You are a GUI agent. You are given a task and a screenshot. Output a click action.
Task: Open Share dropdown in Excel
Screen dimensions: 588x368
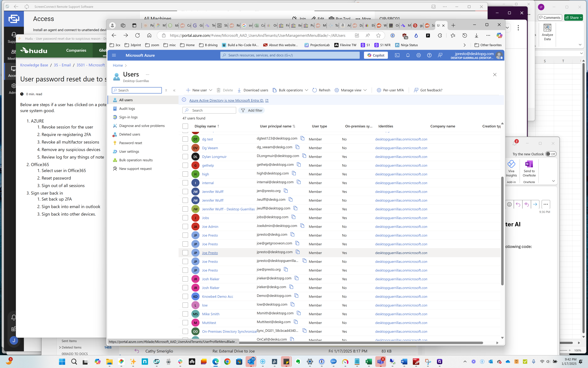(581, 17)
